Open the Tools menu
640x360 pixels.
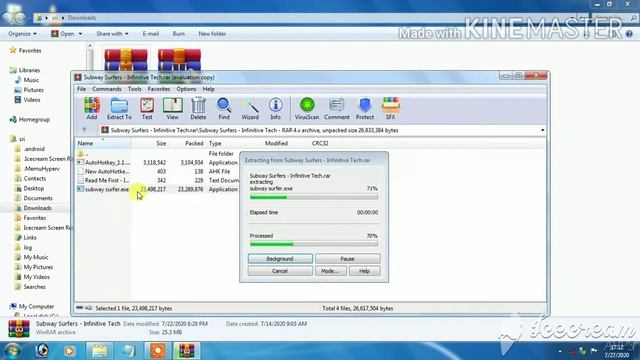(x=134, y=89)
